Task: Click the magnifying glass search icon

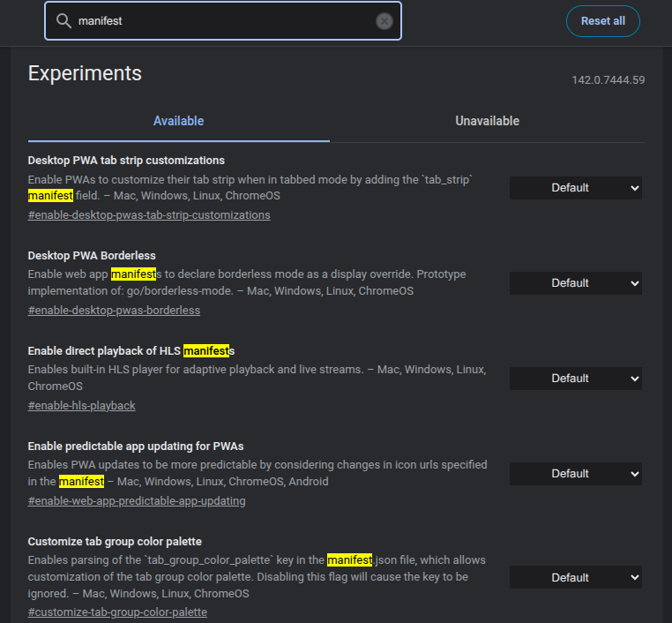Action: click(x=63, y=21)
